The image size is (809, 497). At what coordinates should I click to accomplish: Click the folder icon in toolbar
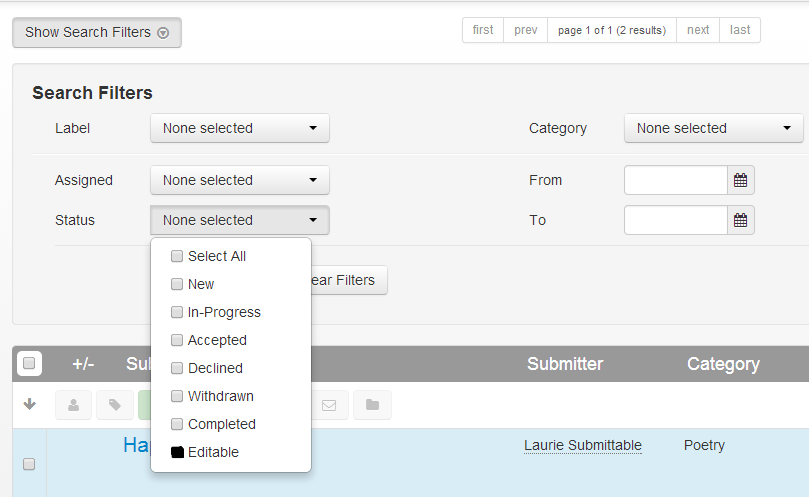[372, 405]
